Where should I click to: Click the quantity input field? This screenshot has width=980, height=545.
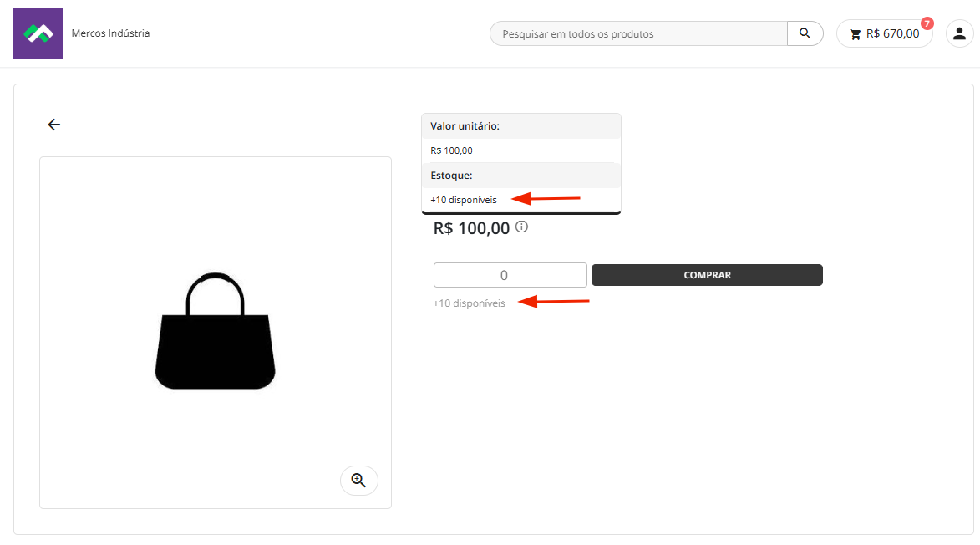pos(510,275)
